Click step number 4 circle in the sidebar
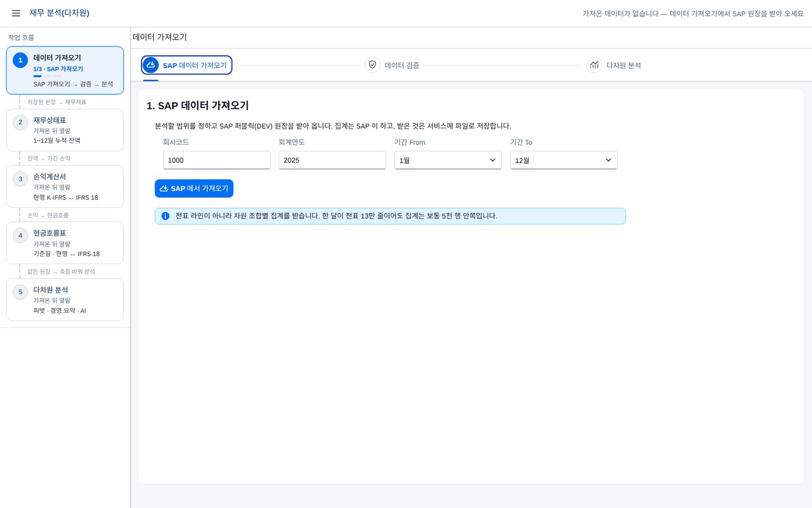Screen dimensions: 812x508 pos(20,235)
